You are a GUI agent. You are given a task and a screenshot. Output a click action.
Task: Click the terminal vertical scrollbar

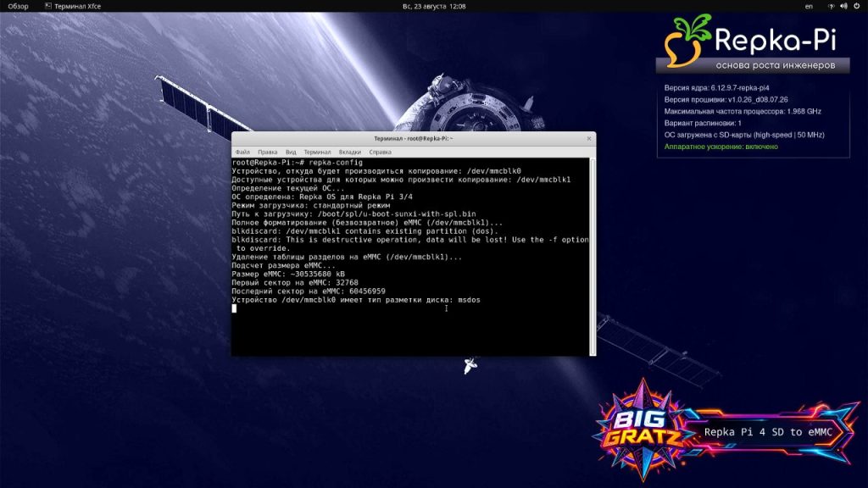pyautogui.click(x=593, y=257)
